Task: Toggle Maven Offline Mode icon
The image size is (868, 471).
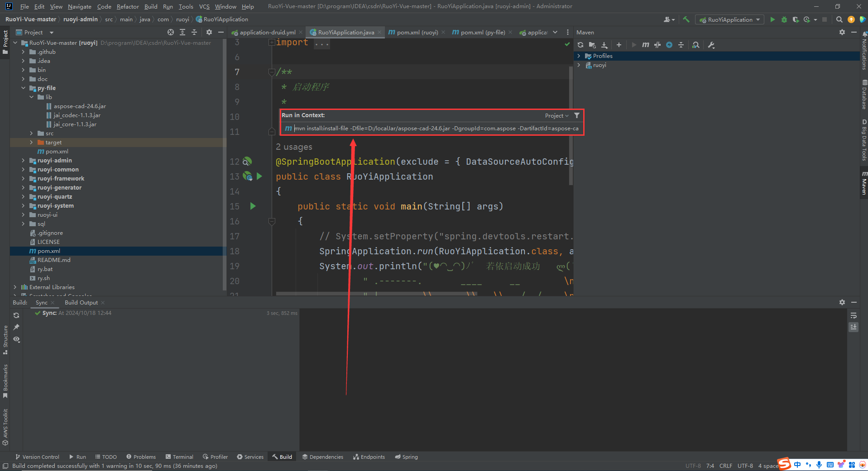Action: tap(657, 45)
